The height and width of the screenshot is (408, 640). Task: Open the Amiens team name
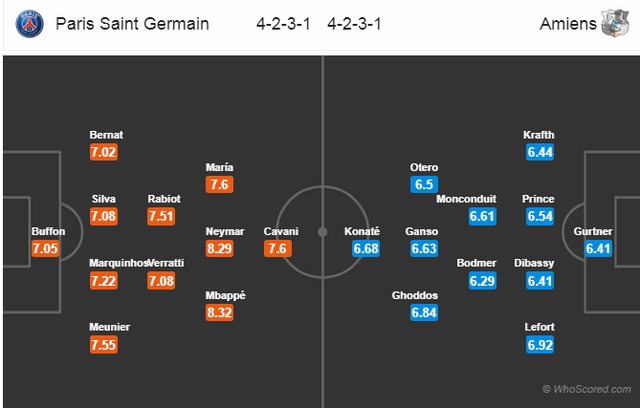568,24
